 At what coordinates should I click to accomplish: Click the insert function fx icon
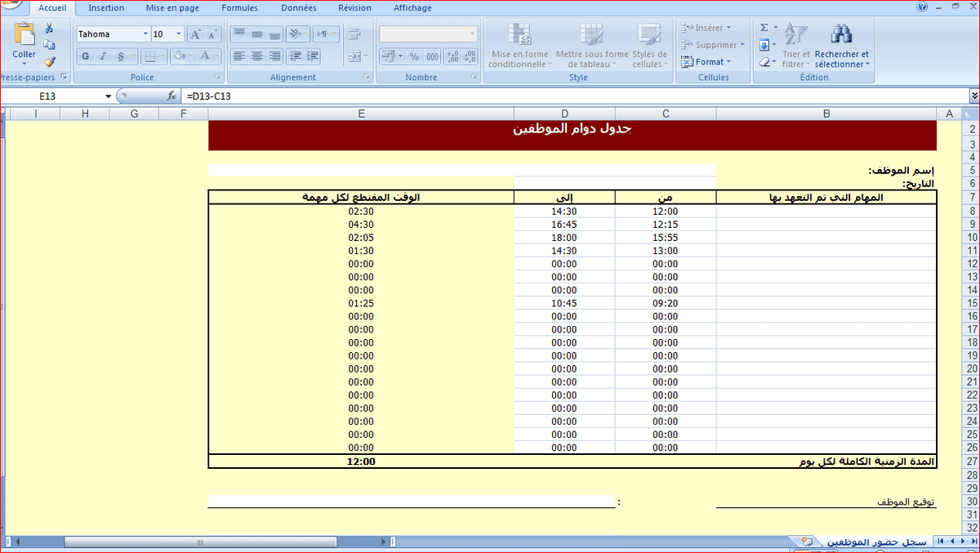point(171,96)
